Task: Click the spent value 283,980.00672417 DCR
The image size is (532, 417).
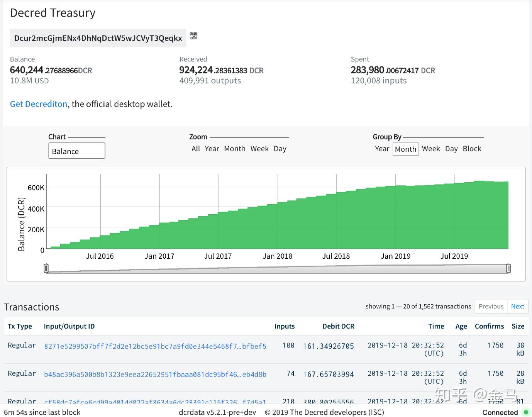Action: pos(393,70)
